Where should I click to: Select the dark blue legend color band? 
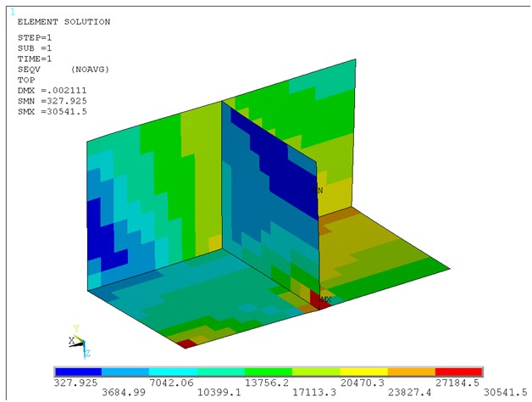(x=78, y=372)
